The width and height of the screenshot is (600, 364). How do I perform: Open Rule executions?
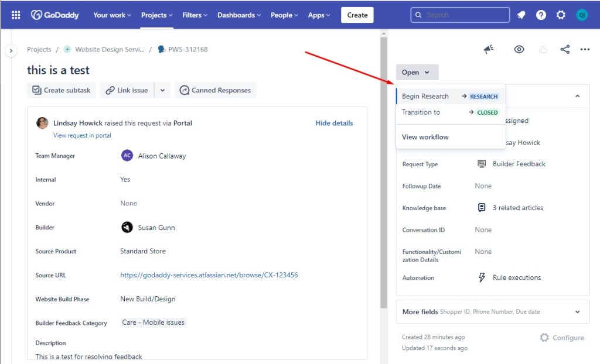(x=517, y=277)
